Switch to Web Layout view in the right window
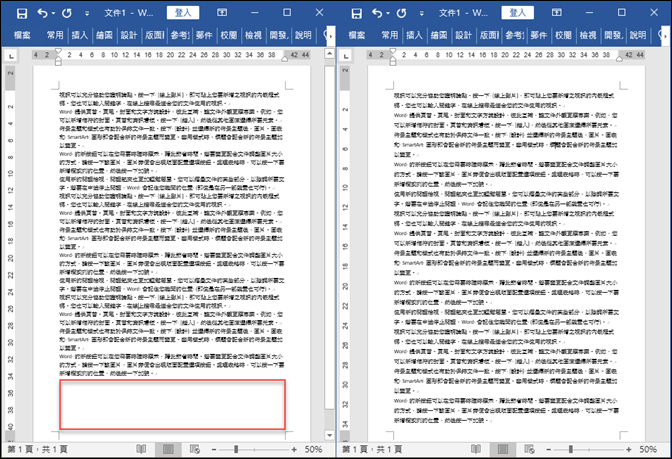The height and width of the screenshot is (459, 672). tap(530, 449)
